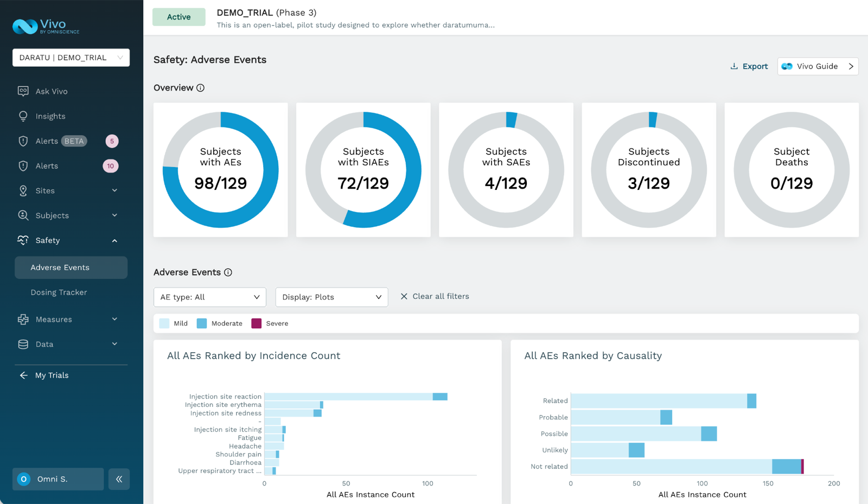868x504 pixels.
Task: Click the Vivo logo in the sidebar
Action: pos(46,26)
